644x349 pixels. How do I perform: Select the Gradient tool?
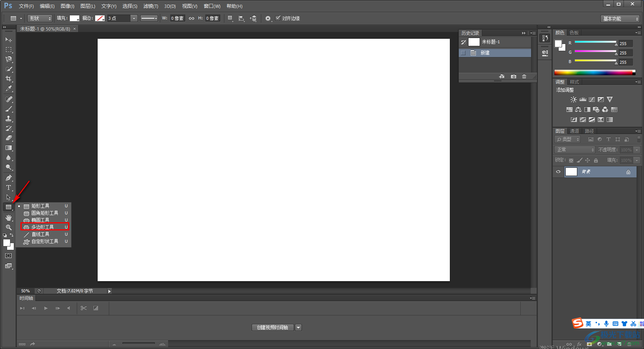[x=8, y=148]
